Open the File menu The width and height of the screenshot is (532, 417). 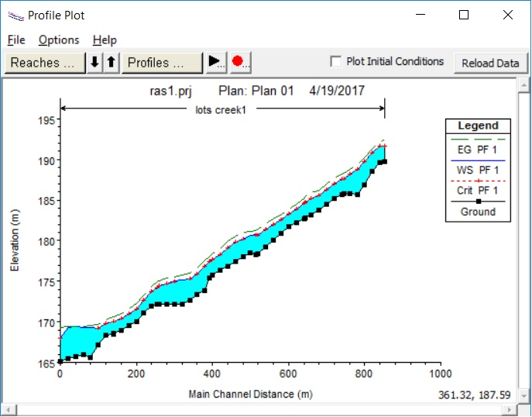point(16,40)
